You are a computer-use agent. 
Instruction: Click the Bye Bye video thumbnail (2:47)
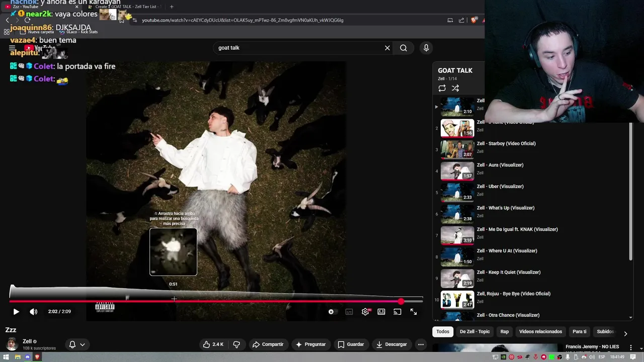[x=457, y=300]
